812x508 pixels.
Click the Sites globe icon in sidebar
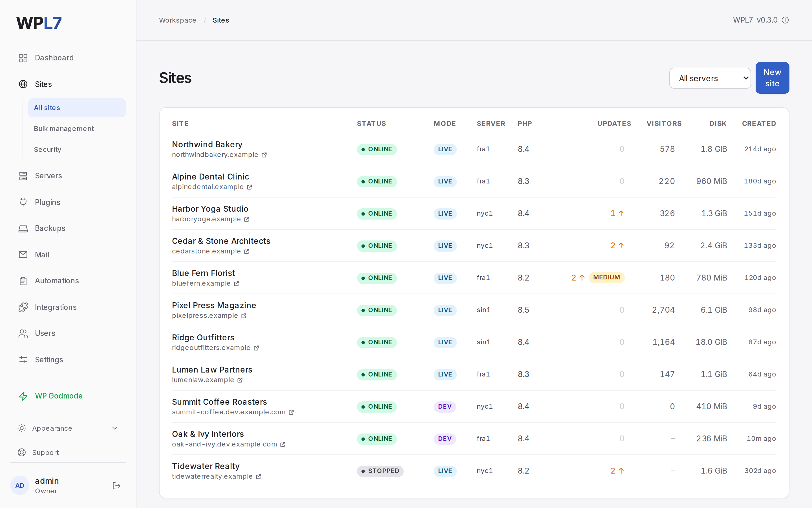[x=23, y=84]
